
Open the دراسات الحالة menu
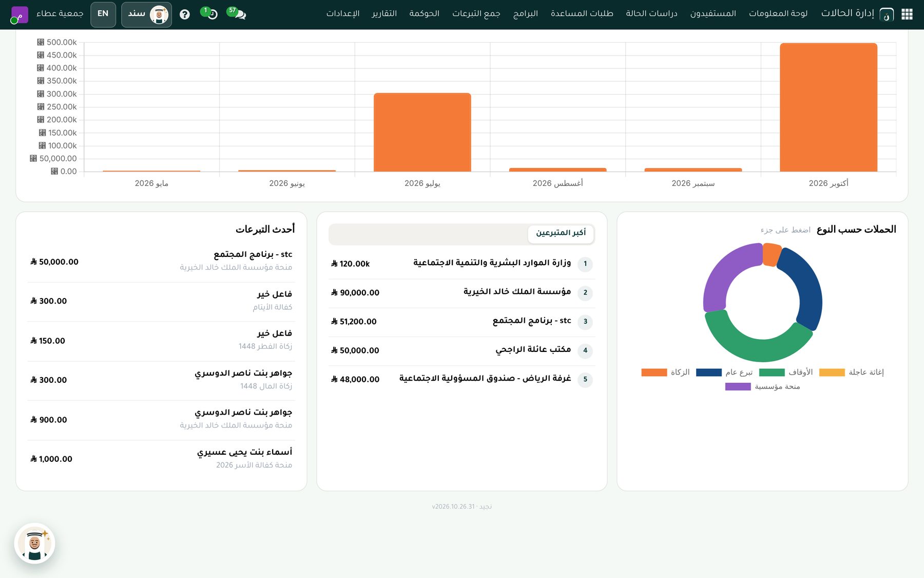pyautogui.click(x=651, y=13)
